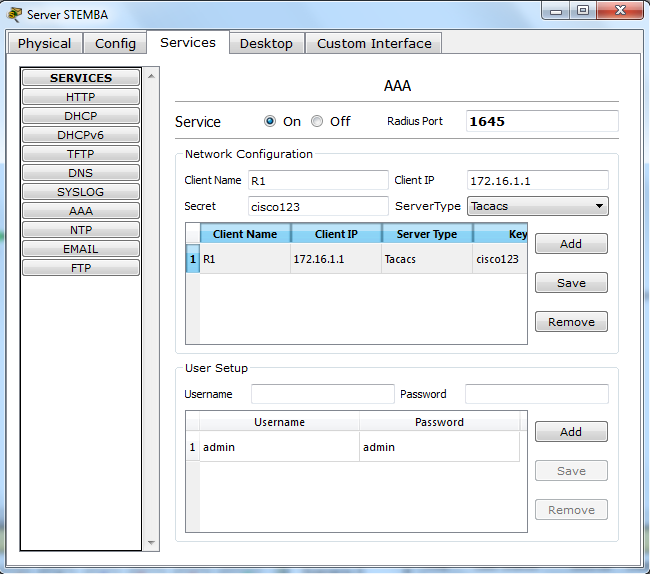
Task: Open the HTTP service settings
Action: pyautogui.click(x=81, y=97)
